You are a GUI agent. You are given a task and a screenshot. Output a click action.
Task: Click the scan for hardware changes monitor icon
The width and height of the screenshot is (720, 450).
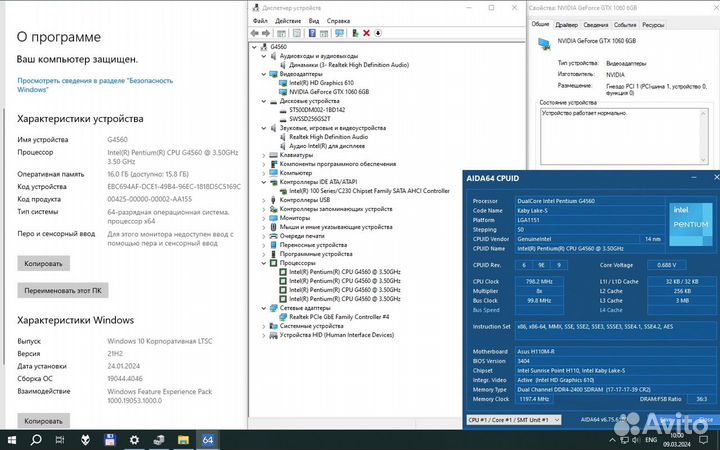340,33
